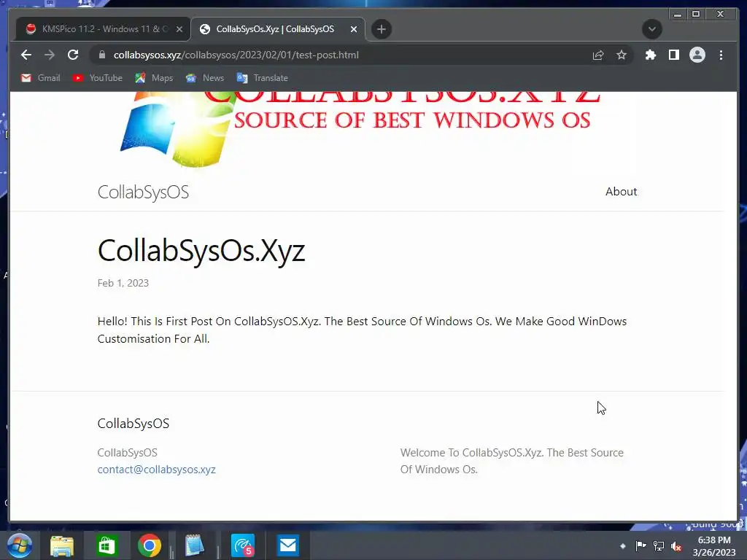Minimize the Chrome window

click(x=678, y=15)
